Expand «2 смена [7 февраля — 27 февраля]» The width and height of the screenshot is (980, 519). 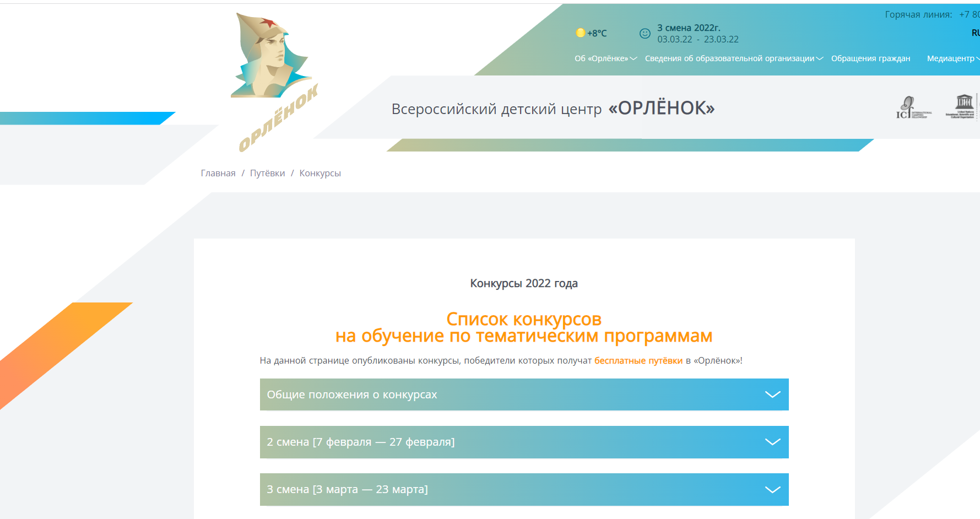coord(524,442)
